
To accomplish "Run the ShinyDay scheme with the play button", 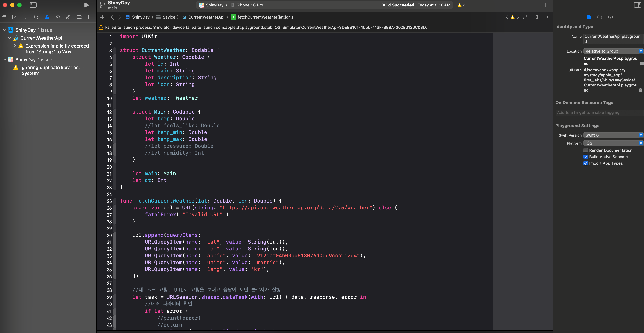I will [x=86, y=5].
